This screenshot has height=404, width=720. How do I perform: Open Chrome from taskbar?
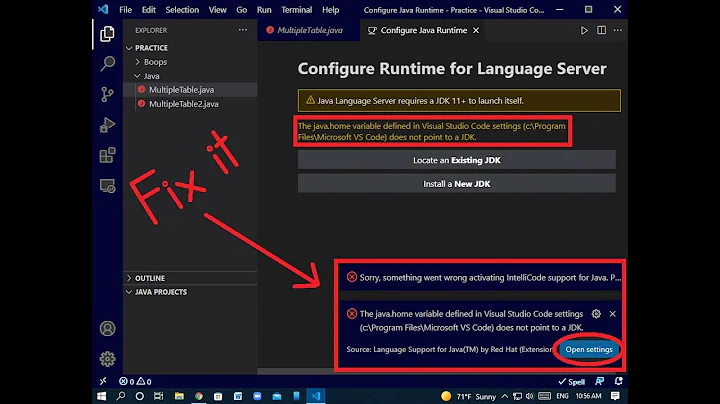[198, 396]
